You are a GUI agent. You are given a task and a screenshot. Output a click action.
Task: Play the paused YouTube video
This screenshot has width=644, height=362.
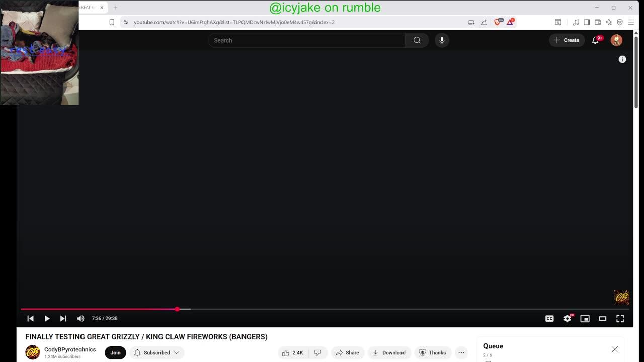tap(47, 318)
